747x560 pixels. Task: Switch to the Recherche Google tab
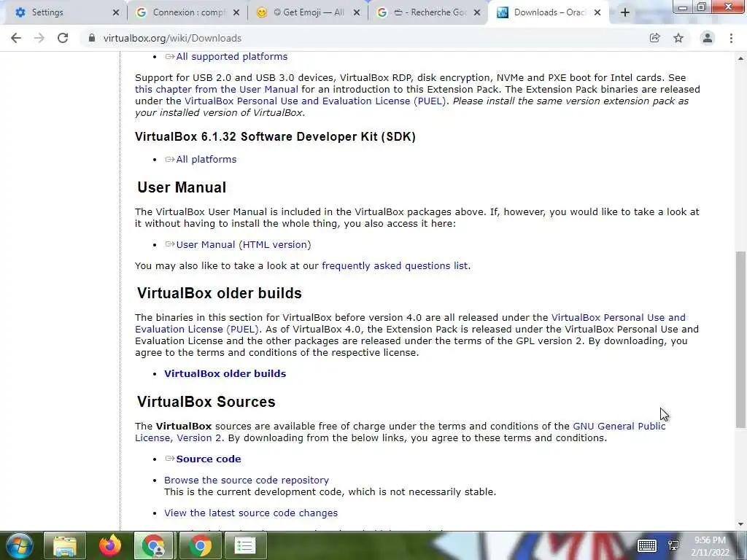coord(427,12)
